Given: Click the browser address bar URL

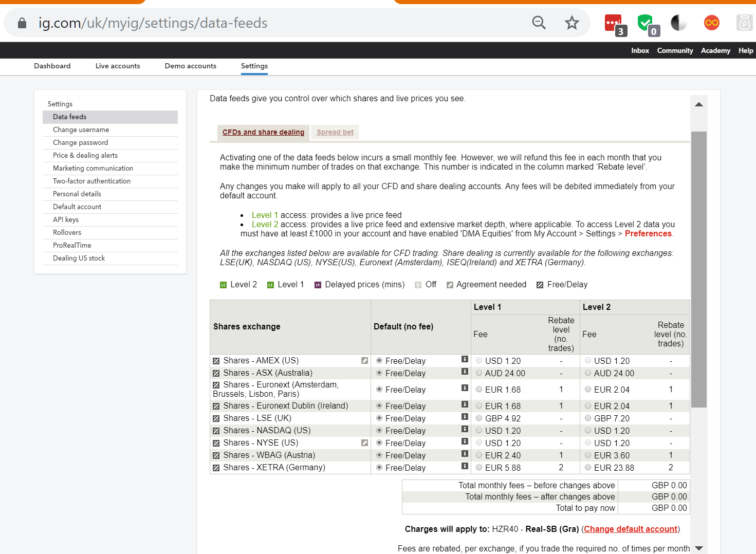Looking at the screenshot, I should point(153,23).
